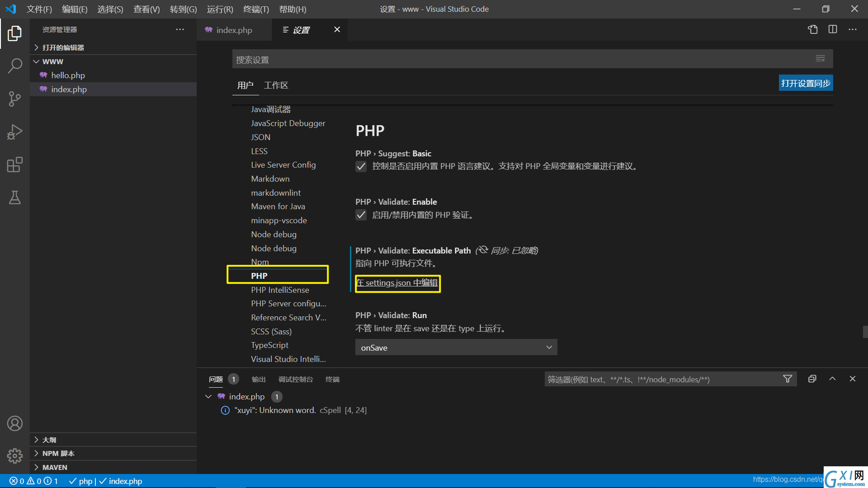Select the User settings tab

245,85
